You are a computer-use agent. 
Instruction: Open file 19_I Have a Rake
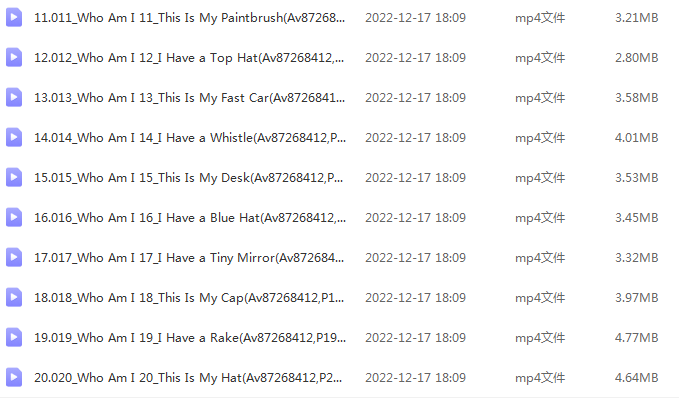coord(190,338)
